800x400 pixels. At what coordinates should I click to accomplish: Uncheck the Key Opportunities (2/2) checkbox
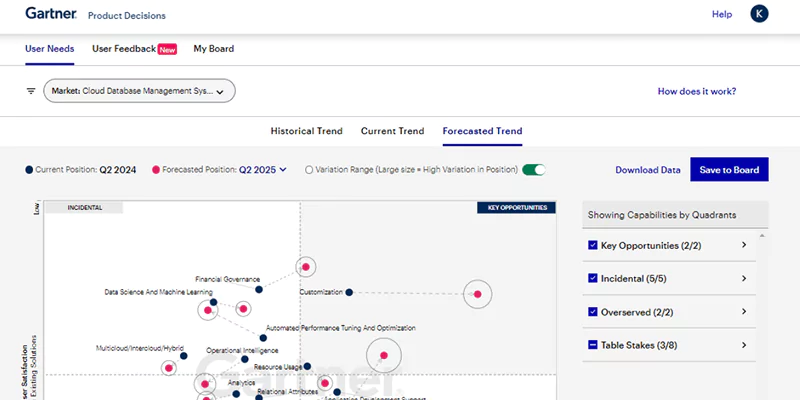pos(592,245)
